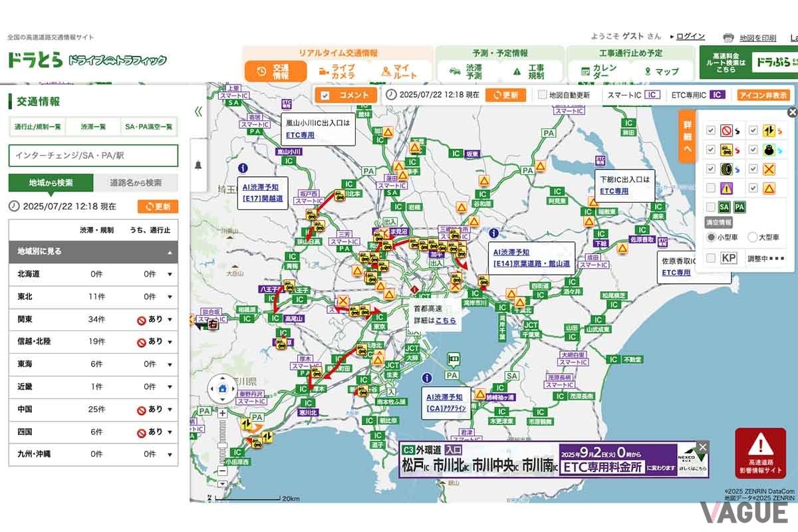Screen dimensions: 798x532
Task: Collapse the 地域別に見る header
Action: pos(169,253)
